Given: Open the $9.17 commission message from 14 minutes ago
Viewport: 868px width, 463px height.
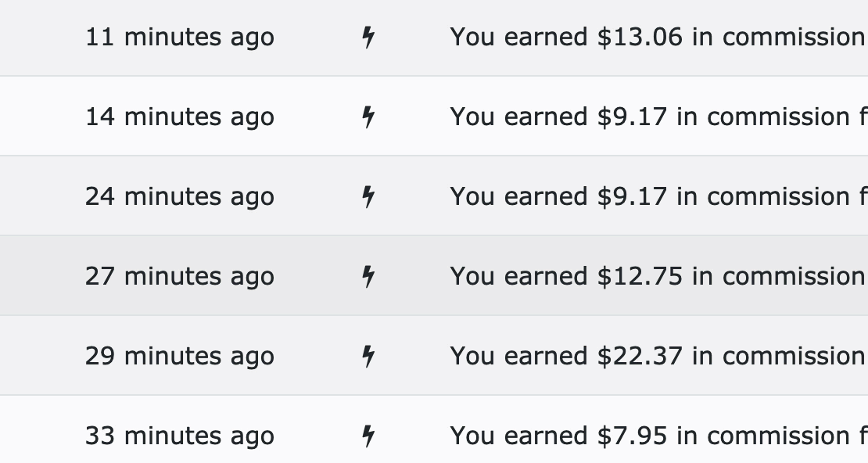Looking at the screenshot, I should click(657, 117).
